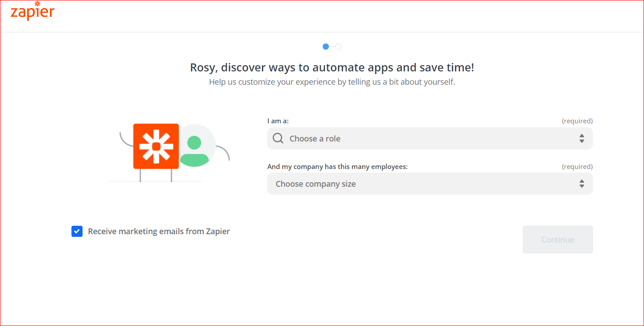Click the connector line between step dots
The width and height of the screenshot is (644, 326).
click(332, 47)
